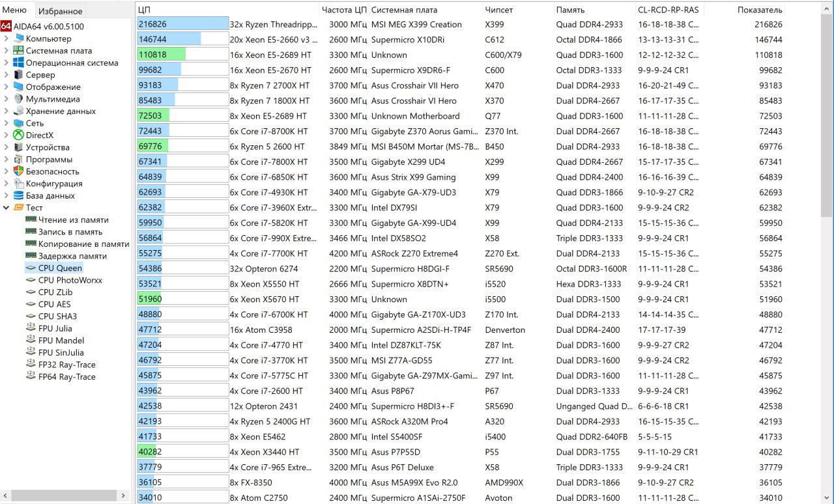Viewport: 834px width, 504px height.
Task: Expand the База данных tree node
Action: (7, 195)
